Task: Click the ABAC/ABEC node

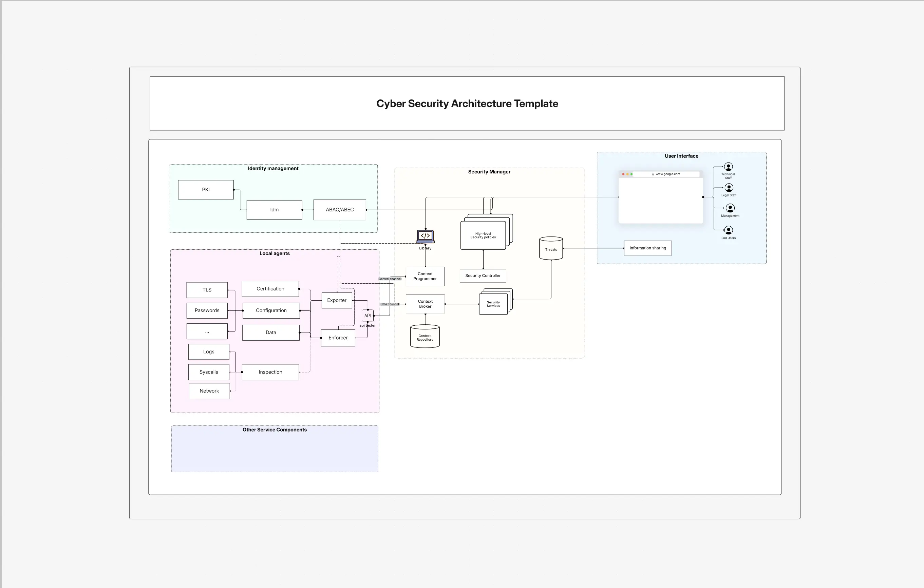Action: (340, 210)
